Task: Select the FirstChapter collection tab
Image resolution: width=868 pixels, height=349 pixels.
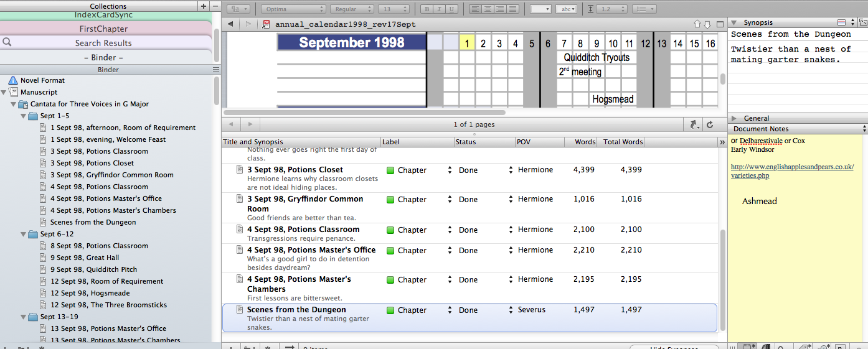Action: 103,29
